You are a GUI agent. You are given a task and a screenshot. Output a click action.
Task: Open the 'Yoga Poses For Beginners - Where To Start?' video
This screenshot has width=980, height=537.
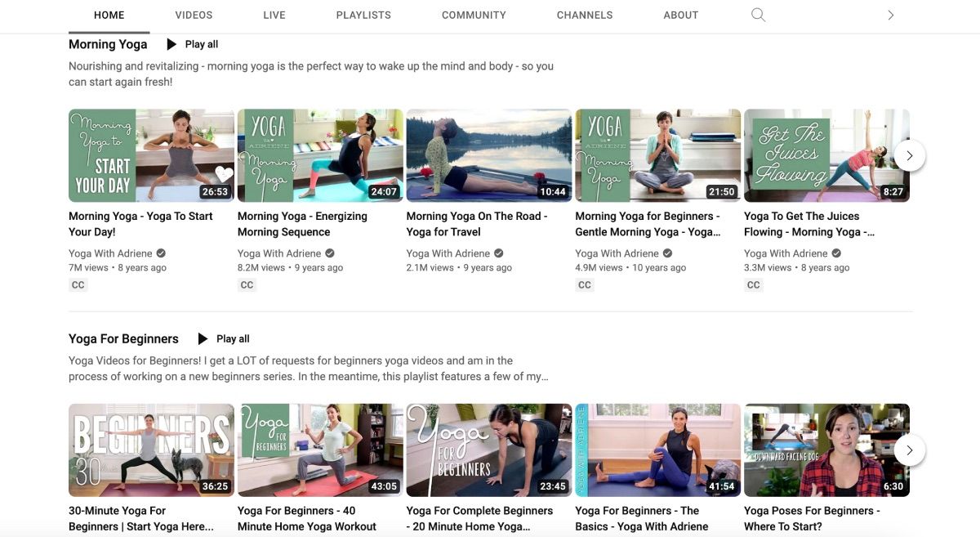click(x=811, y=517)
